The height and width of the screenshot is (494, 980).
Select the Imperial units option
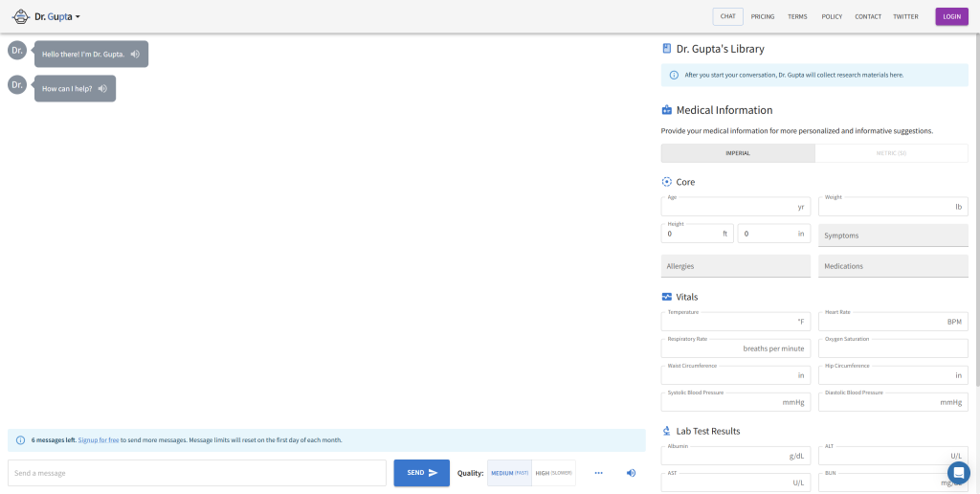tap(738, 153)
